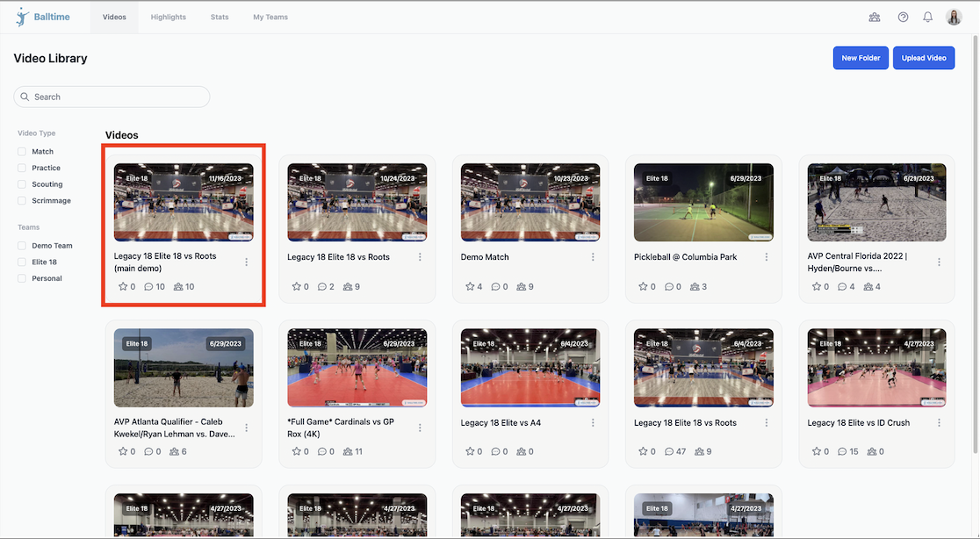
Task: Open three-dot menu for AVP Atlanta Qualifier video
Action: point(246,428)
